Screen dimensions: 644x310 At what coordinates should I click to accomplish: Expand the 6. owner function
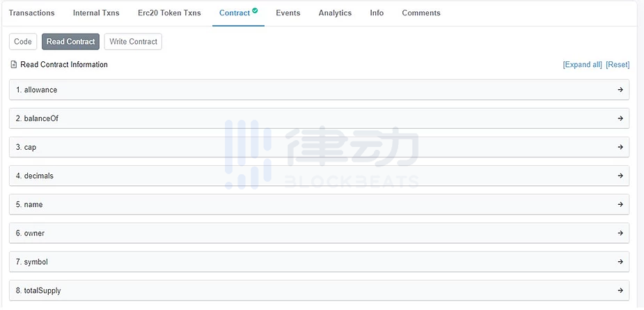[x=34, y=233]
